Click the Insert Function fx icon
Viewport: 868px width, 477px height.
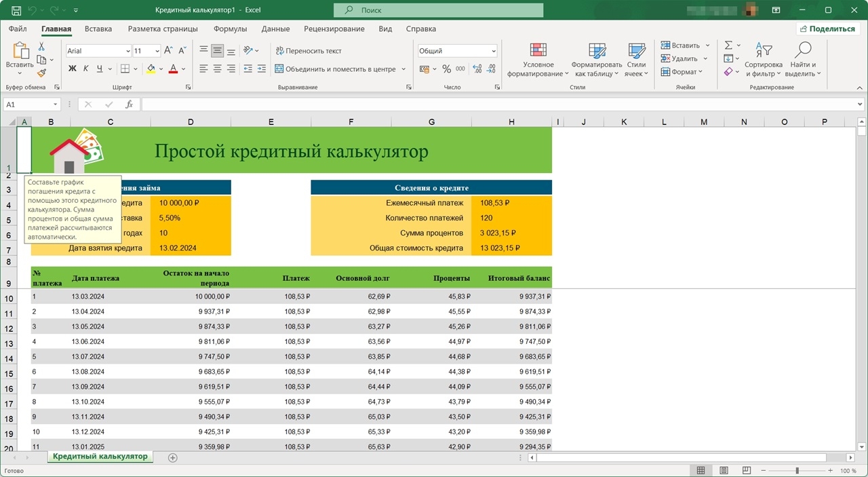coord(129,104)
